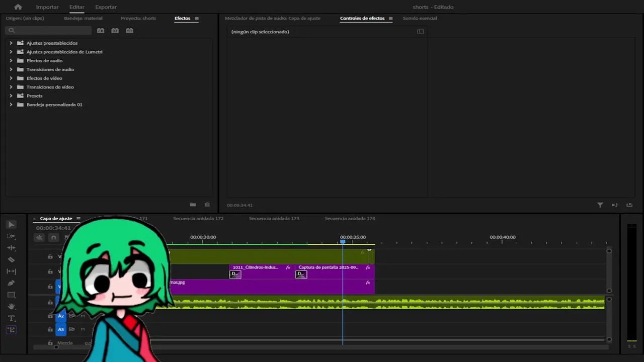Click the timeline playhead marker
The height and width of the screenshot is (362, 644).
click(343, 242)
